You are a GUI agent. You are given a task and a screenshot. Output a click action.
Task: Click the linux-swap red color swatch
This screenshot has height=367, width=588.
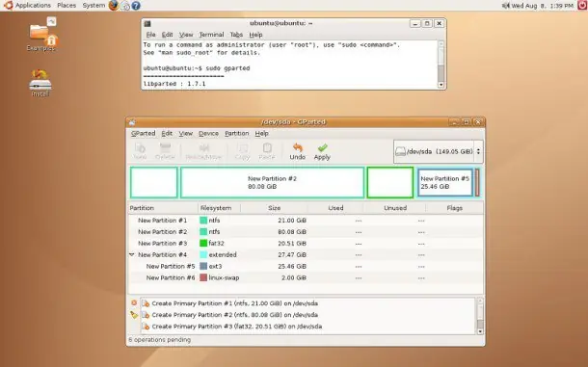(203, 277)
